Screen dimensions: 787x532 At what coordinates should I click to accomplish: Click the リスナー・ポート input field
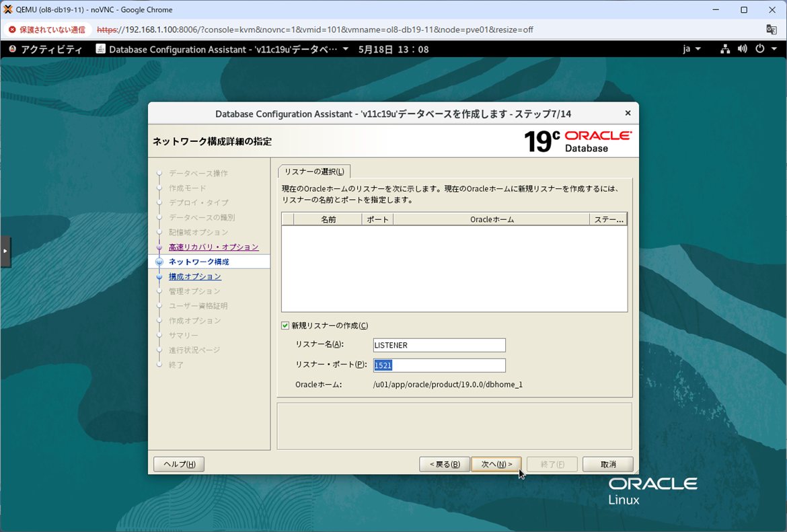tap(439, 365)
